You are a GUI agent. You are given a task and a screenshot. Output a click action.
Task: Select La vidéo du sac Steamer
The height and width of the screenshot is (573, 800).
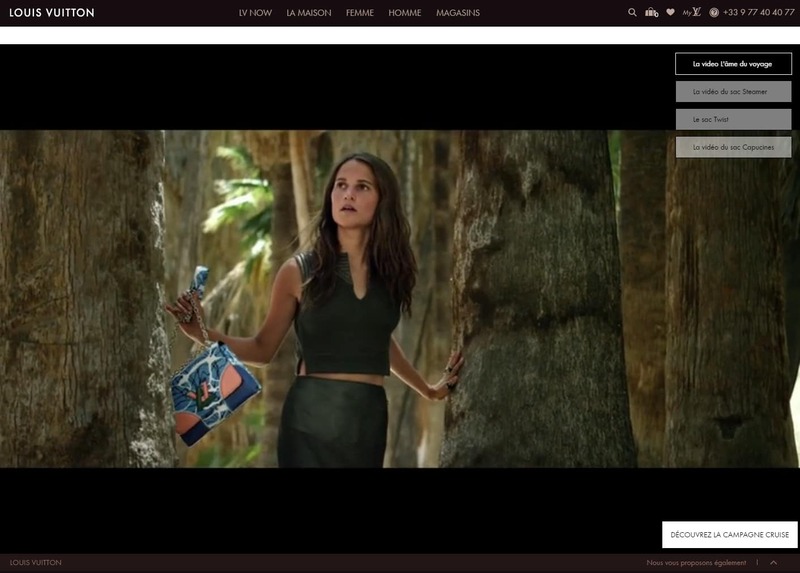[x=733, y=92]
